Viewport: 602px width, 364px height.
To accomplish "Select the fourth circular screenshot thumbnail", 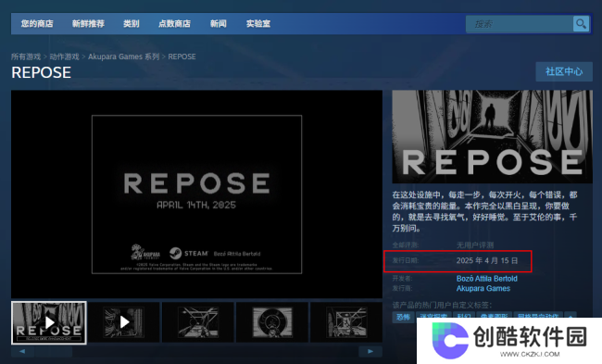I will pyautogui.click(x=272, y=322).
